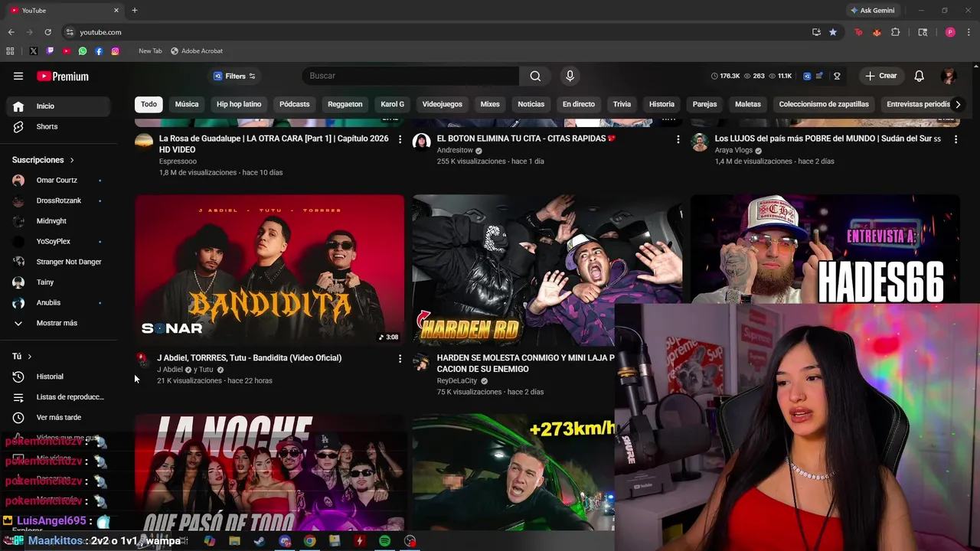
Task: Select the Pódcasts chip
Action: [295, 104]
